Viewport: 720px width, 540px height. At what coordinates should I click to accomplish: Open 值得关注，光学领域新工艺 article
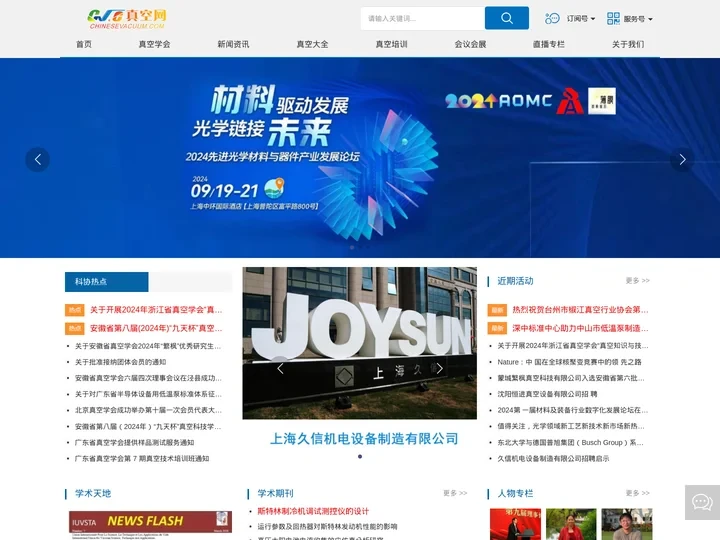coord(571,426)
